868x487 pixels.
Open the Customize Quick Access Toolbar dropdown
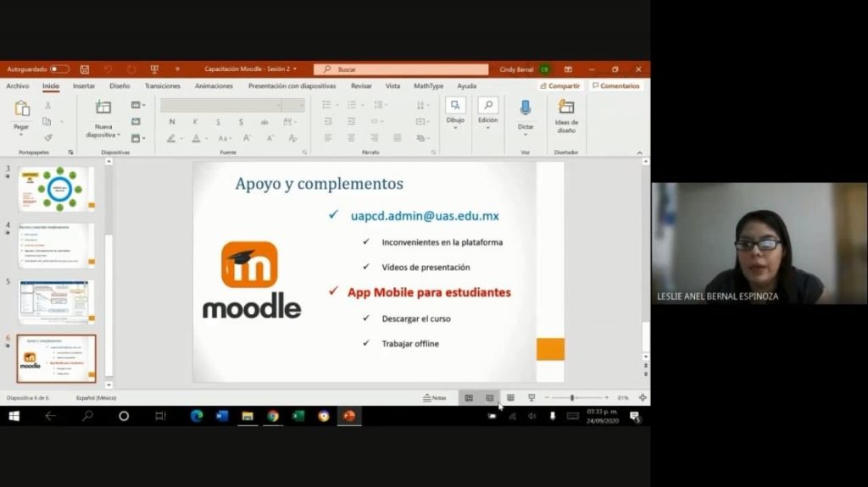pos(177,69)
